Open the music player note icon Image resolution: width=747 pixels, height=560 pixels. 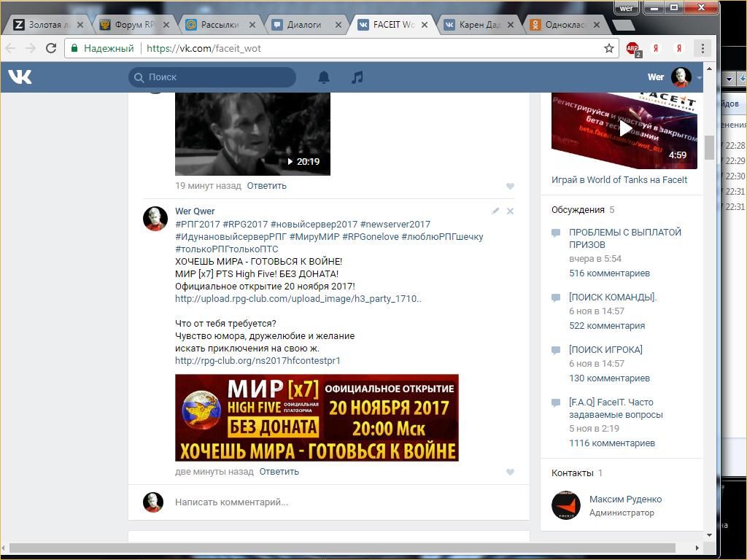[x=357, y=77]
